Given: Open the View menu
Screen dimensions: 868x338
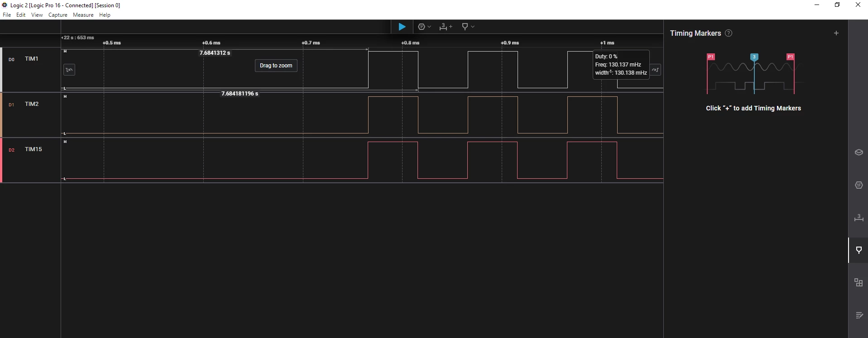Looking at the screenshot, I should click(37, 15).
